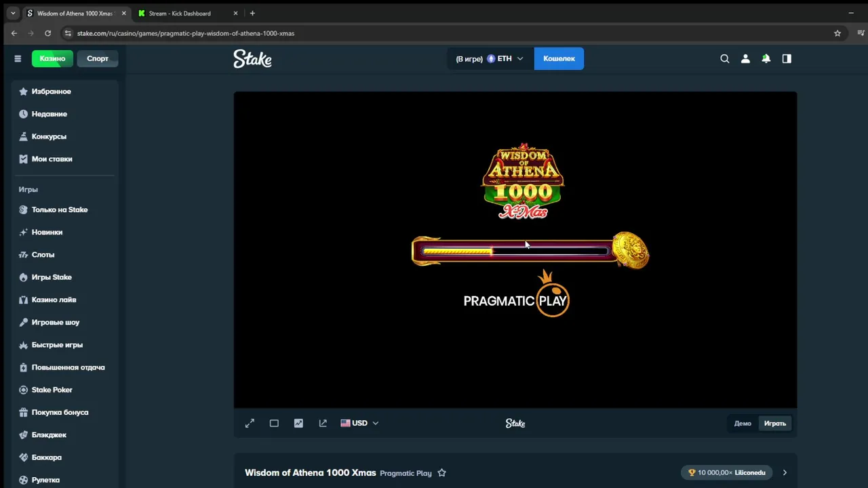Image resolution: width=868 pixels, height=488 pixels.
Task: Click the Stake logo below the game
Action: point(515,423)
